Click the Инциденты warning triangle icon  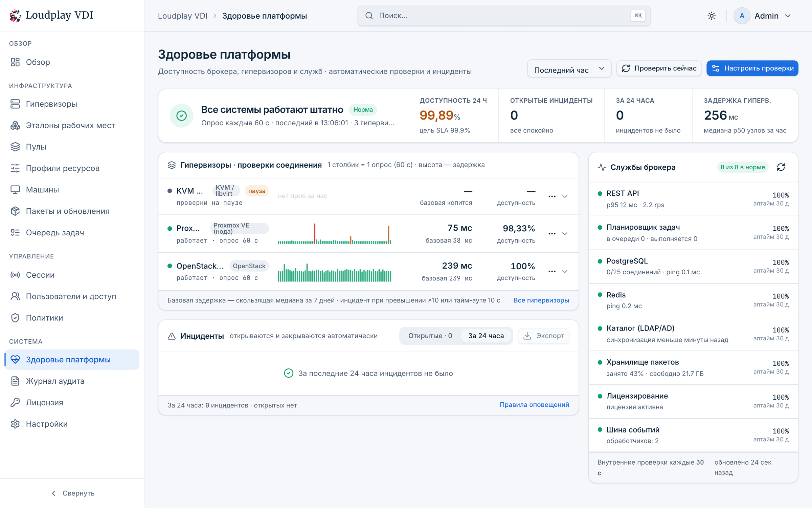(x=172, y=336)
